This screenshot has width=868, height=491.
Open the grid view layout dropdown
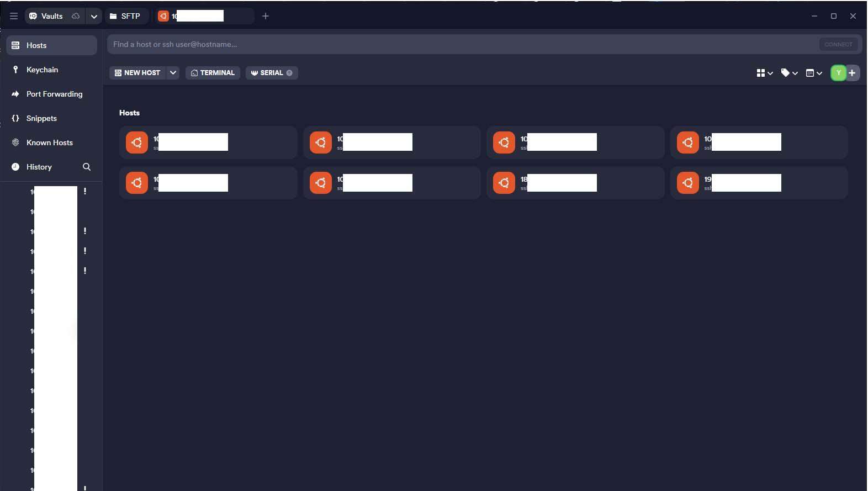(x=764, y=73)
